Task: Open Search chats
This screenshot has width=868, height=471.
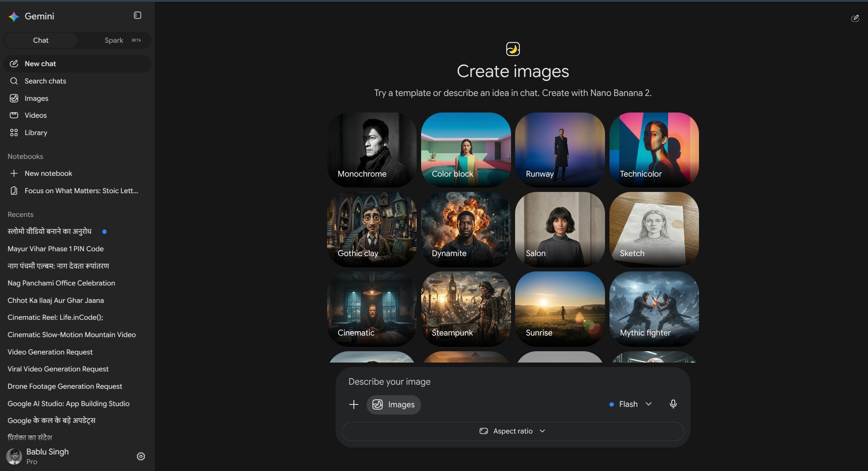Action: [x=77, y=81]
